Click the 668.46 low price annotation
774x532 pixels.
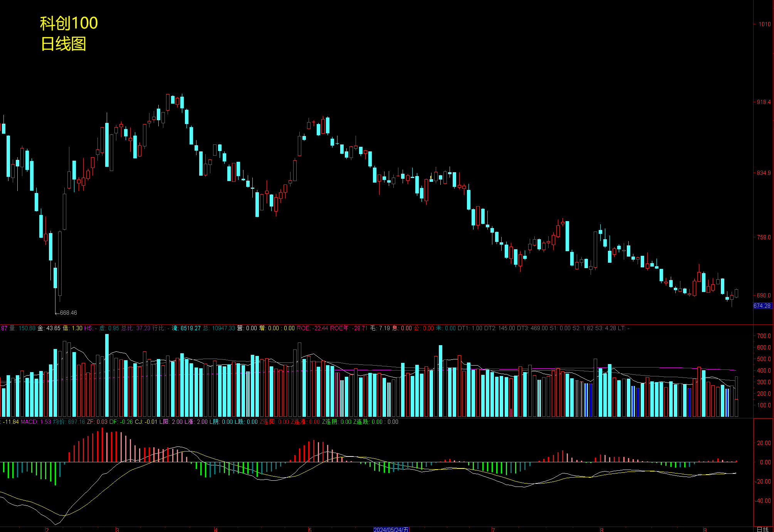coord(68,313)
